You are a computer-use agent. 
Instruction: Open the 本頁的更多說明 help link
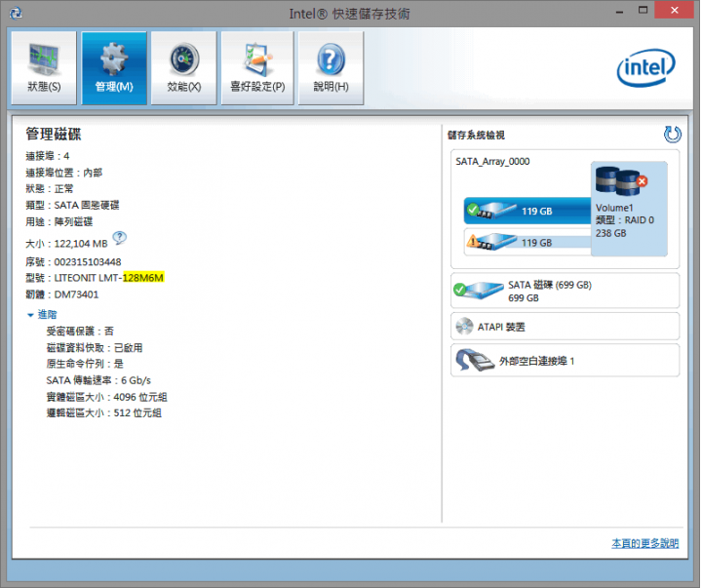644,543
